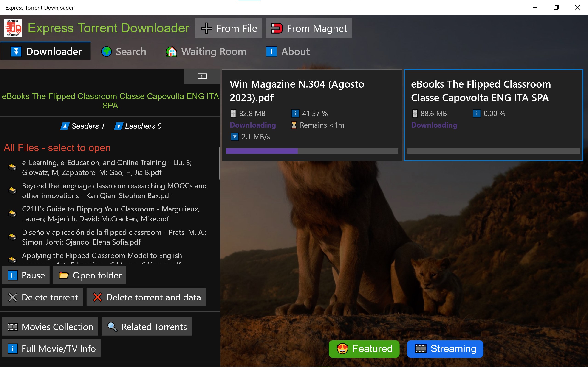Image resolution: width=588 pixels, height=367 pixels.
Task: Click the plus icon on From File
Action: coord(206,28)
